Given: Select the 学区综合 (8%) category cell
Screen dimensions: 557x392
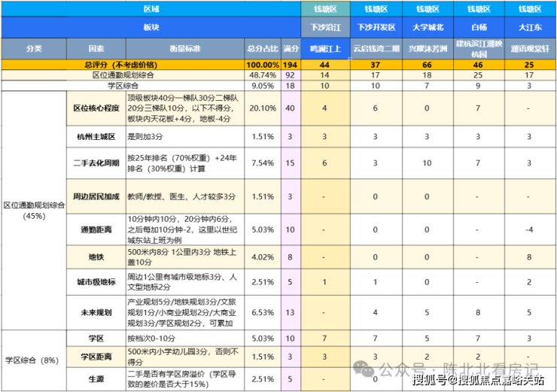Looking at the screenshot, I should pyautogui.click(x=34, y=360).
